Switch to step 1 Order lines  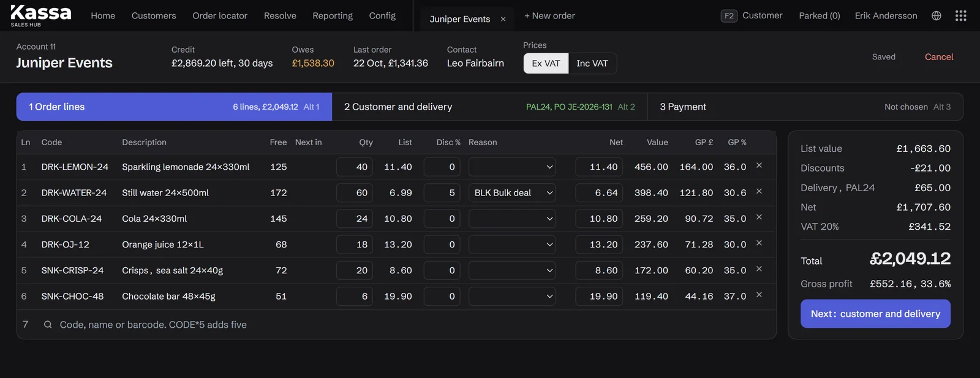click(174, 107)
